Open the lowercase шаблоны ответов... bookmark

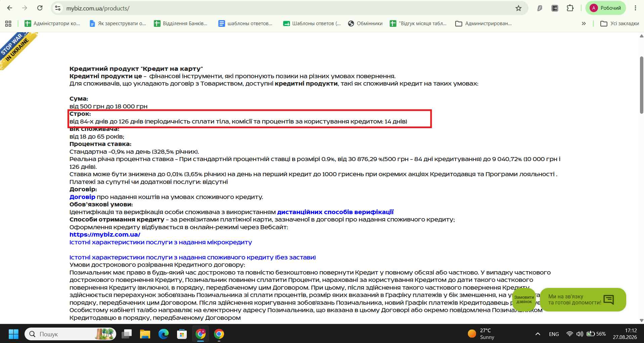click(246, 23)
